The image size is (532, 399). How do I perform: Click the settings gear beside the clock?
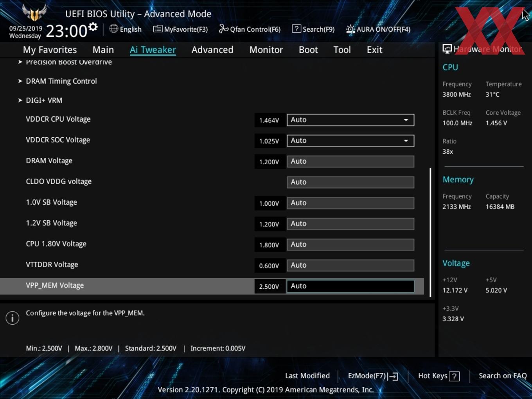coord(93,27)
